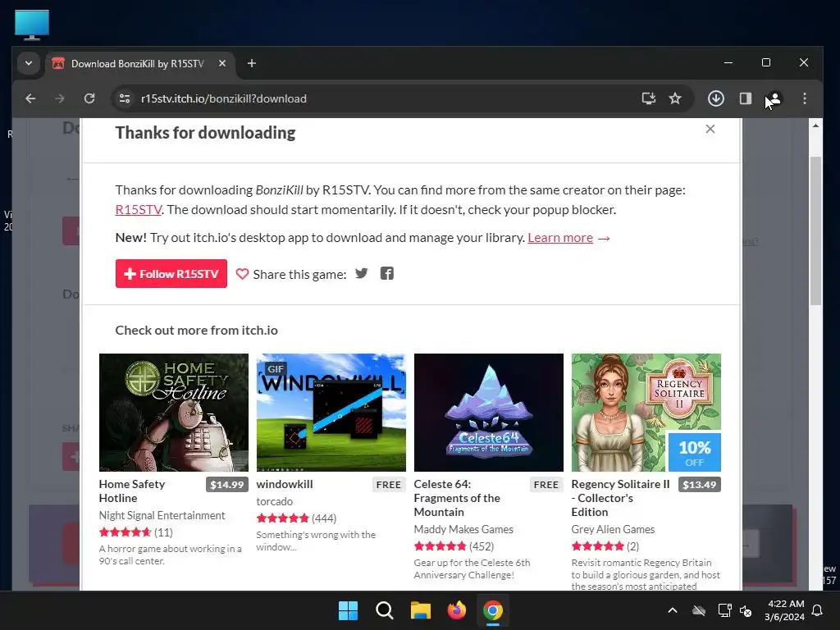Click the Celeste 64 star rating (452)
Screen dimensions: 840x630
point(454,546)
